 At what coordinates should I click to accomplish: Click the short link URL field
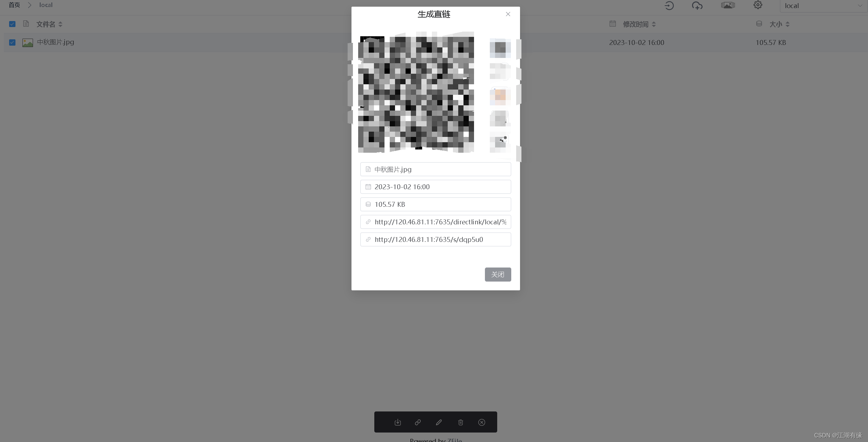435,238
